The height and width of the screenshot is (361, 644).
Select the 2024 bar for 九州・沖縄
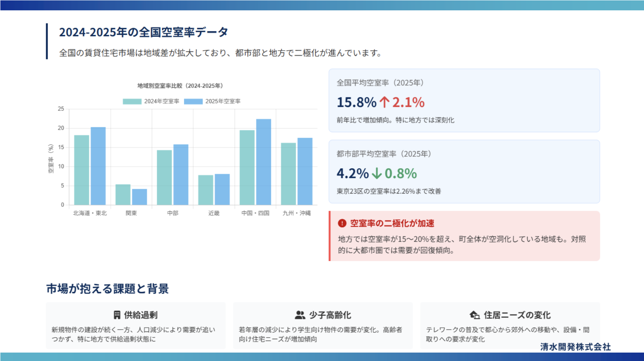tap(289, 174)
